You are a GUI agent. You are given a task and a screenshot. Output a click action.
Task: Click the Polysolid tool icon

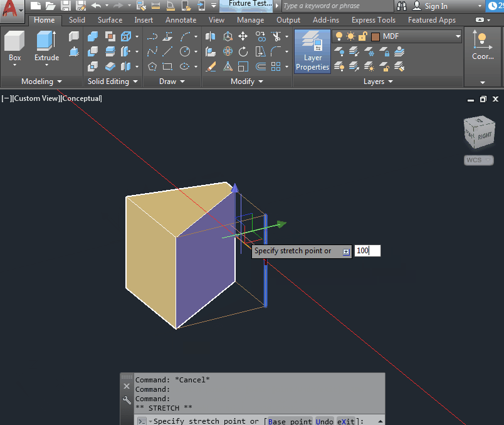(x=74, y=36)
